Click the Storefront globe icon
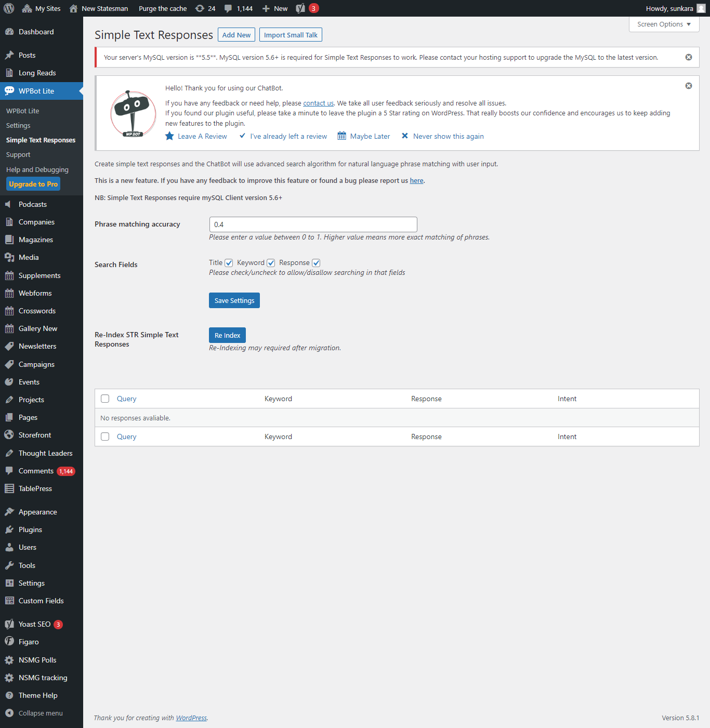Screen dimensions: 710x728 point(9,435)
